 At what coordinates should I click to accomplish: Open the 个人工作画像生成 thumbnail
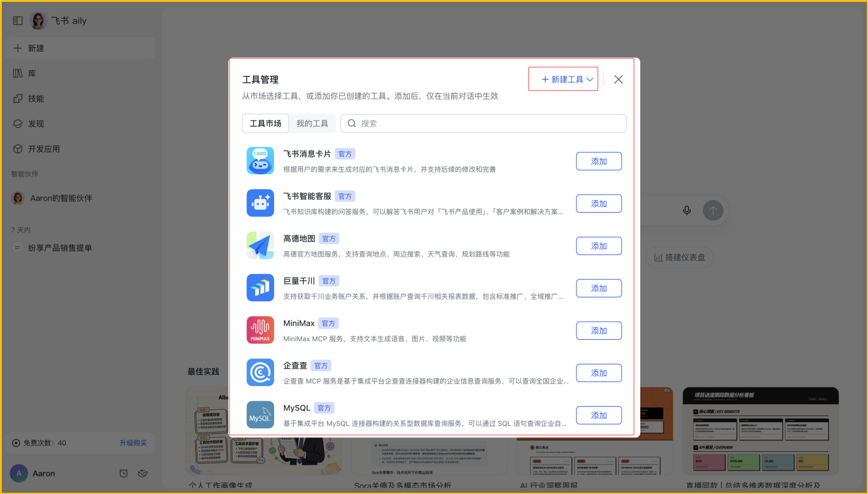(x=263, y=431)
